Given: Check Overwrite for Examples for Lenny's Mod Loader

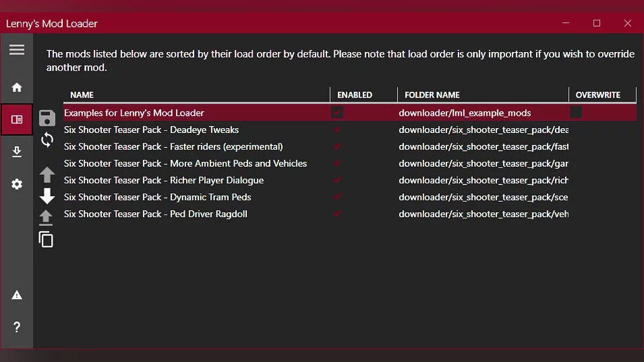Looking at the screenshot, I should tap(576, 113).
